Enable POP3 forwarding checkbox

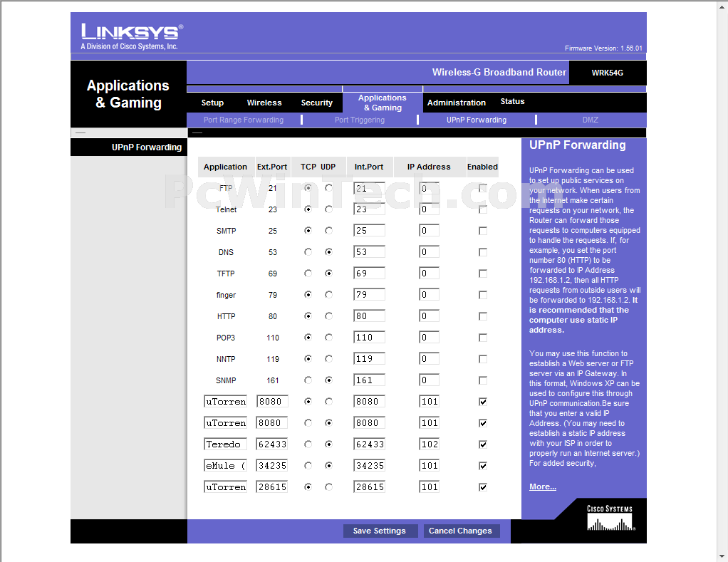483,338
